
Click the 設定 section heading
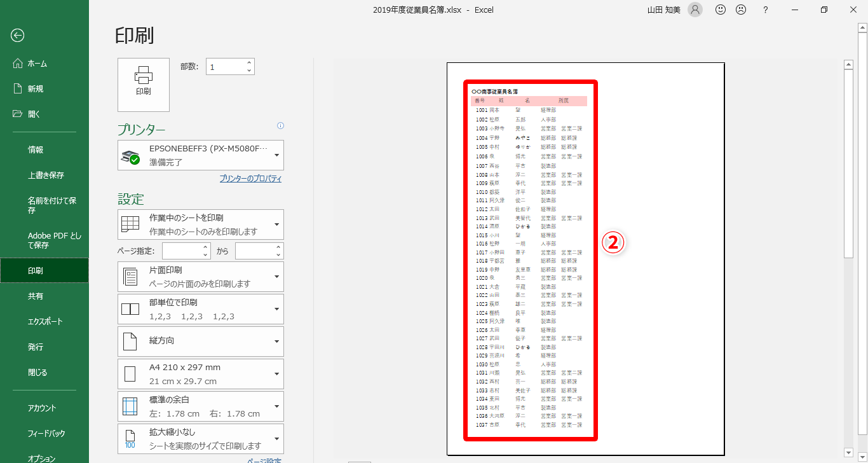131,198
